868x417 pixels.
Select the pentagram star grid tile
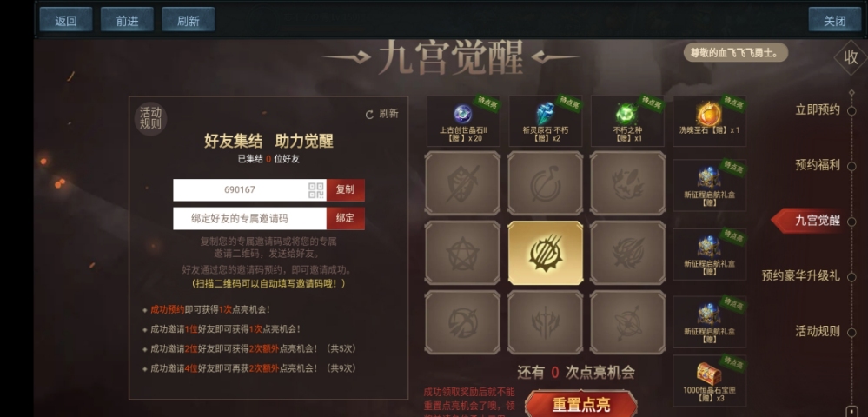point(462,253)
